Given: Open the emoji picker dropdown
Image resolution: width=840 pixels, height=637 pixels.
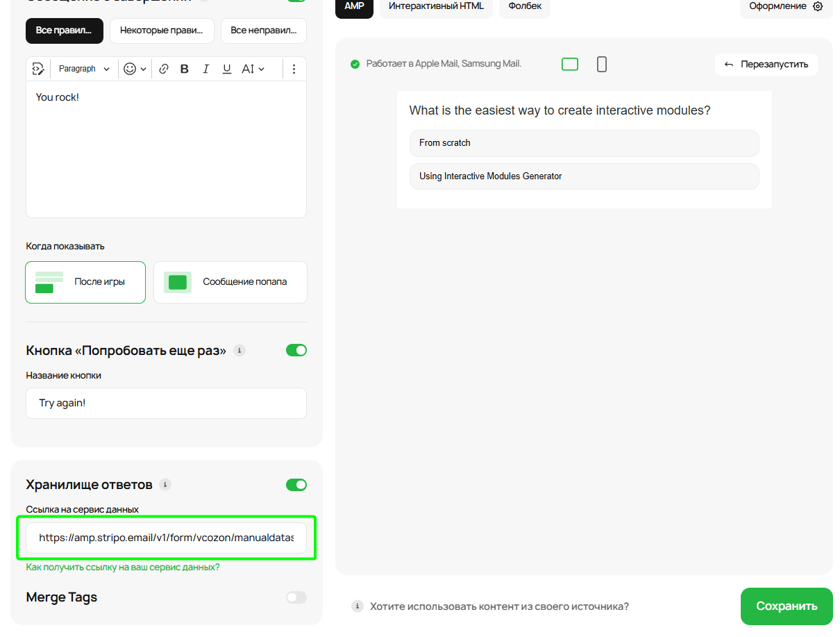Looking at the screenshot, I should tap(135, 69).
